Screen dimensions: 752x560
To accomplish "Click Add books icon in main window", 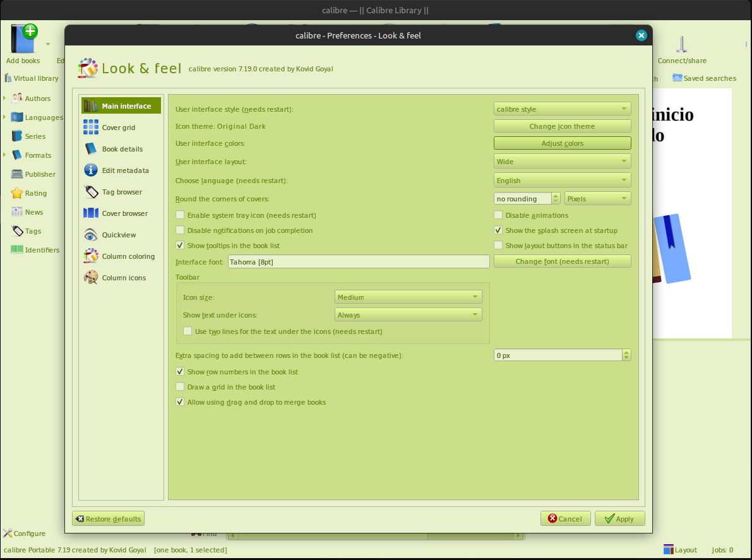I will (24, 39).
